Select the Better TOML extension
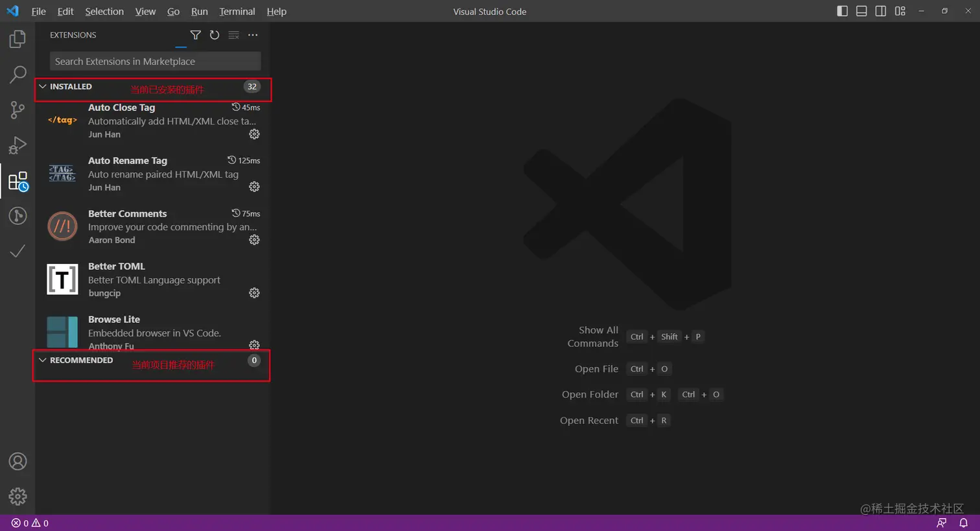980x531 pixels. click(x=152, y=279)
